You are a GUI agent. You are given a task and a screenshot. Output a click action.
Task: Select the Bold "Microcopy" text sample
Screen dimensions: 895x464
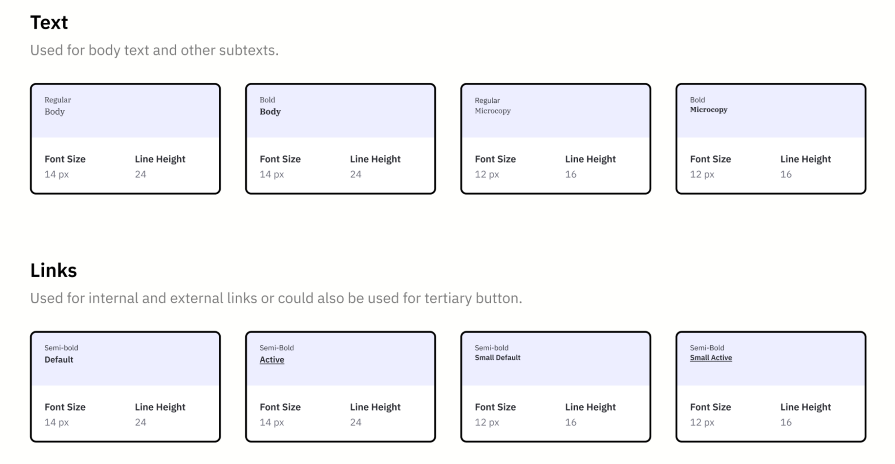(708, 110)
